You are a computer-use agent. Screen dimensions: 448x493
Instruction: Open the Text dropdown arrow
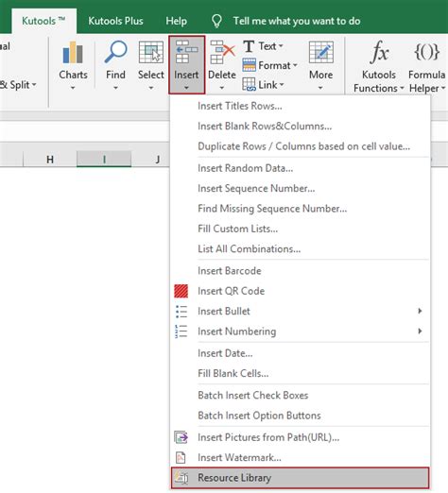click(x=281, y=46)
